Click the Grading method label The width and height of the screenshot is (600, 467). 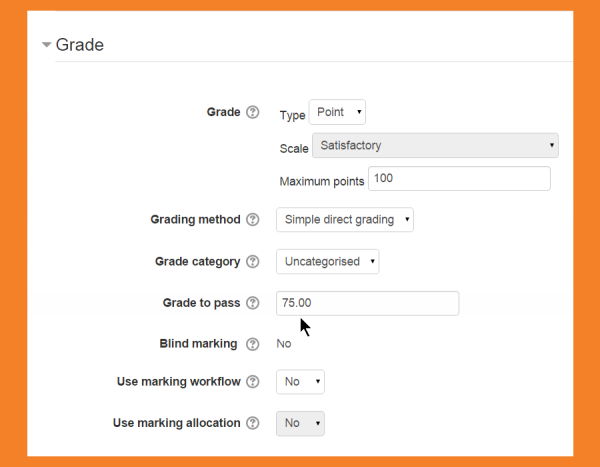[x=195, y=219]
